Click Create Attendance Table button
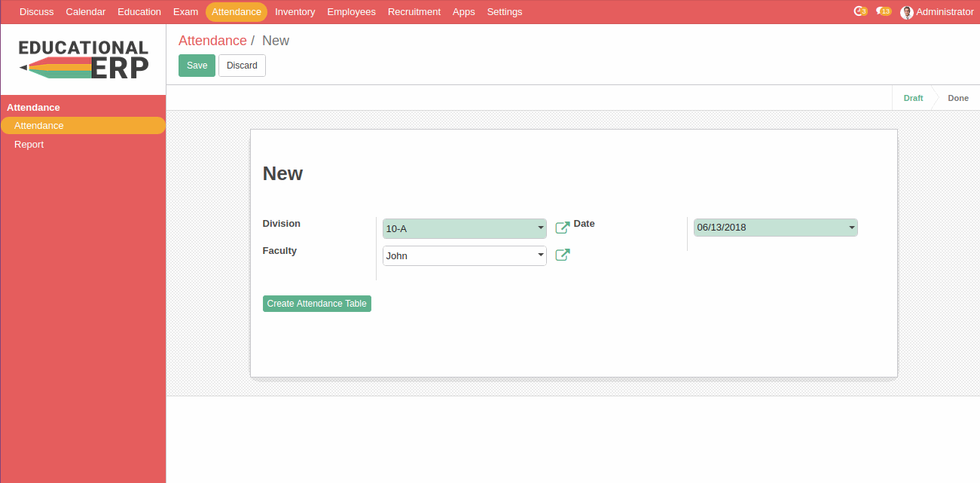This screenshot has width=980, height=483. (316, 304)
